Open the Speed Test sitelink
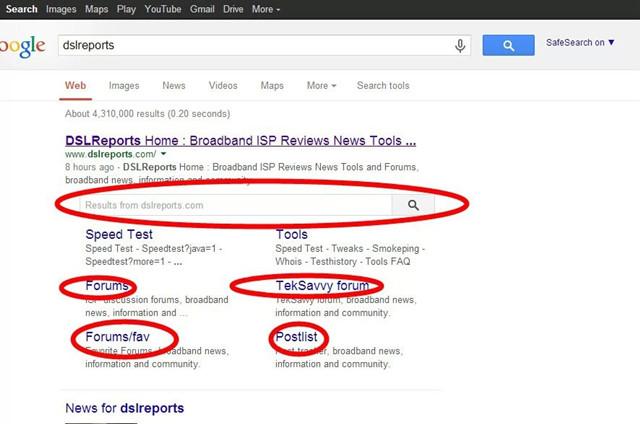640x424 pixels. (x=119, y=234)
